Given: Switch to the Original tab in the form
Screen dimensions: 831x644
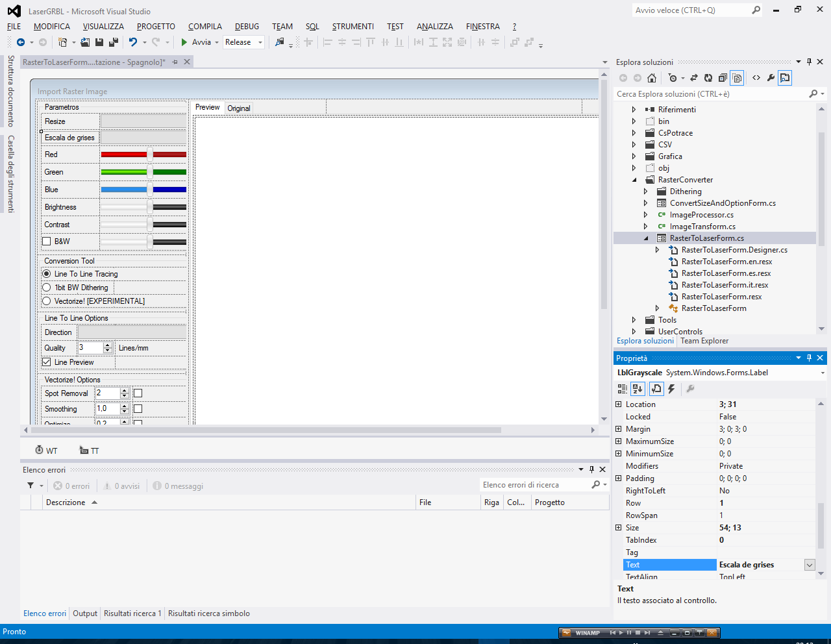Looking at the screenshot, I should coord(239,108).
